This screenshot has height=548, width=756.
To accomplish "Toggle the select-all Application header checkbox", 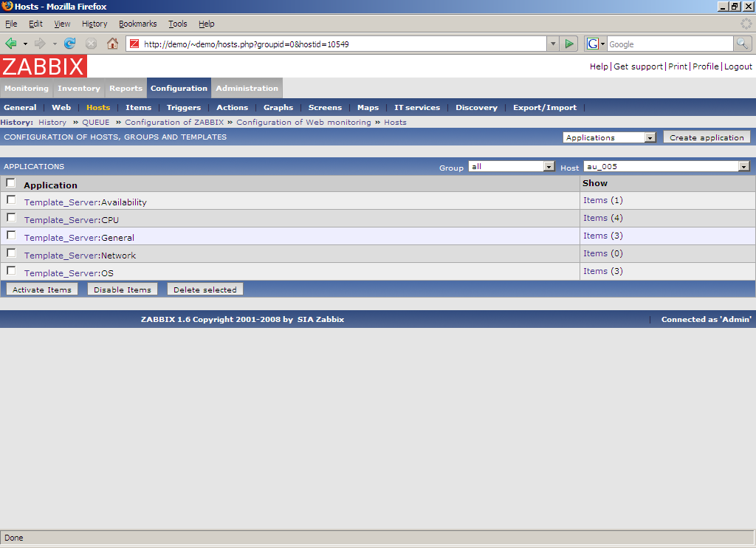I will tap(10, 183).
